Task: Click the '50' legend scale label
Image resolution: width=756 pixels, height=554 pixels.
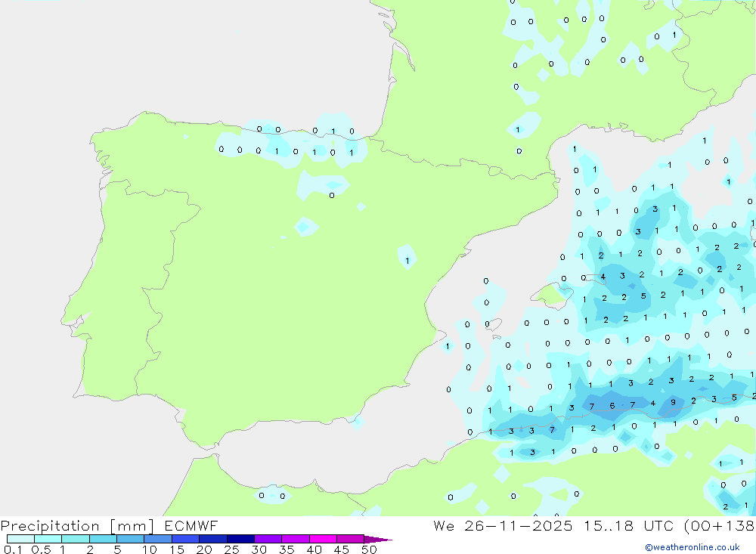Action: coord(369,549)
